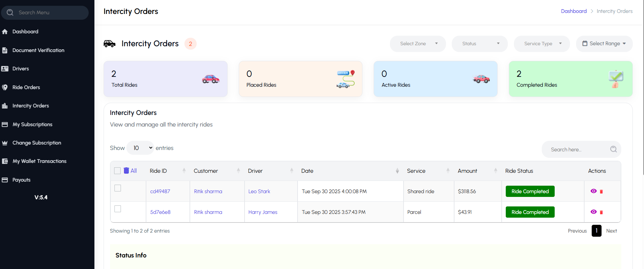Click the blue trash icon beside All
644x269 pixels.
click(x=126, y=170)
